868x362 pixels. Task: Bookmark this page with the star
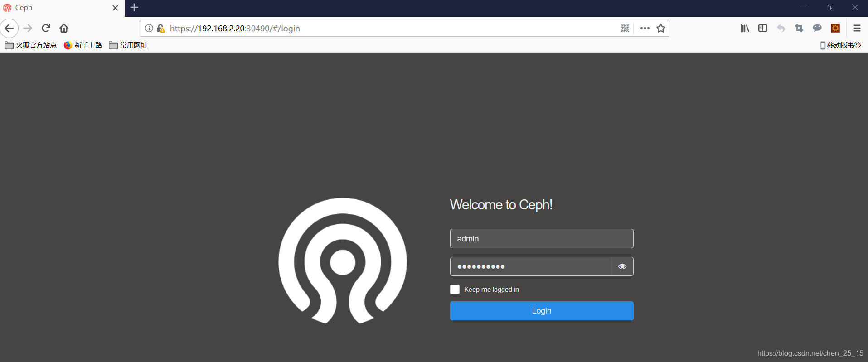click(661, 28)
